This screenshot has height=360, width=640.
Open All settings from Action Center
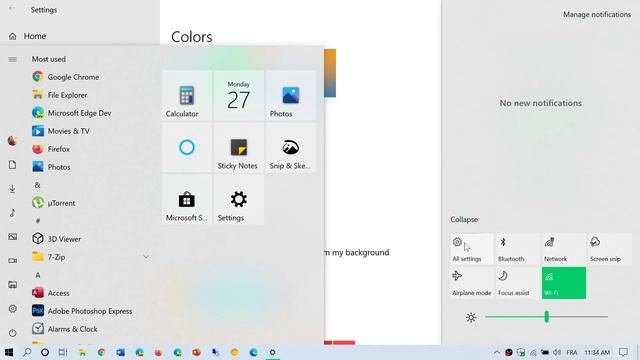pyautogui.click(x=472, y=249)
